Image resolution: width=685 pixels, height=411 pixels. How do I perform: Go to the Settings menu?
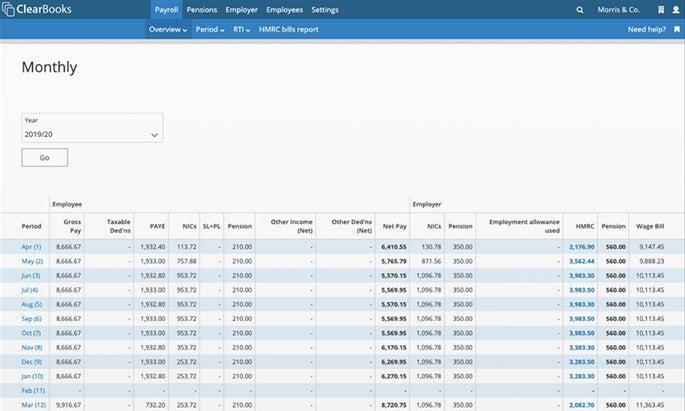point(325,10)
